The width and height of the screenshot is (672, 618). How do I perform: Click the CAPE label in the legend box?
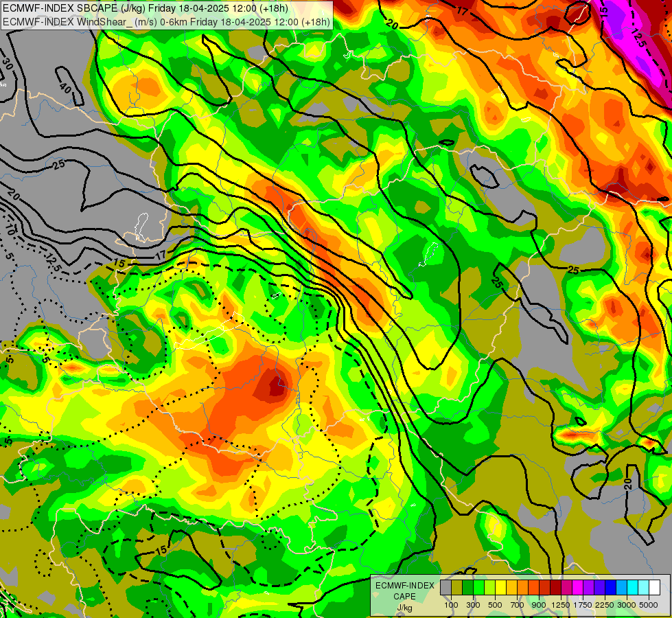(x=404, y=596)
